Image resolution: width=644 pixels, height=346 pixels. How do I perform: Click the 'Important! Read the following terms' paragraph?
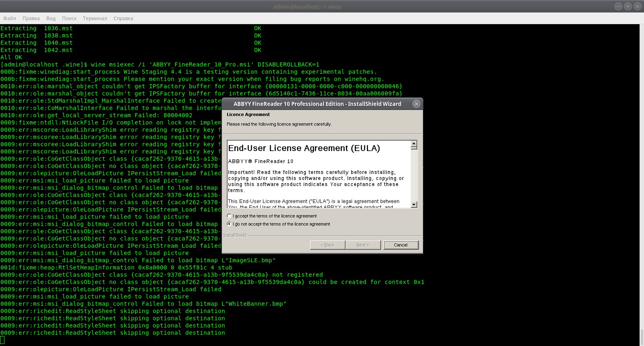(316, 181)
